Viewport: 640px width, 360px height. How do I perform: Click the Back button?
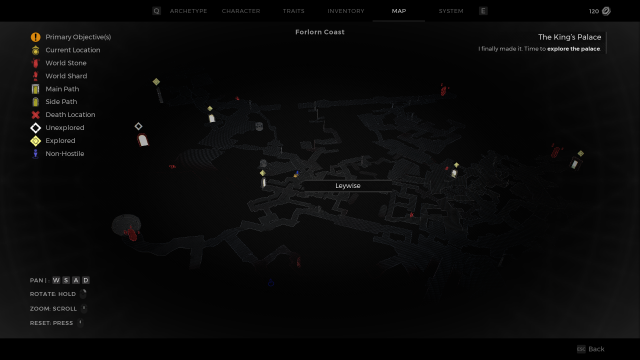coord(596,349)
